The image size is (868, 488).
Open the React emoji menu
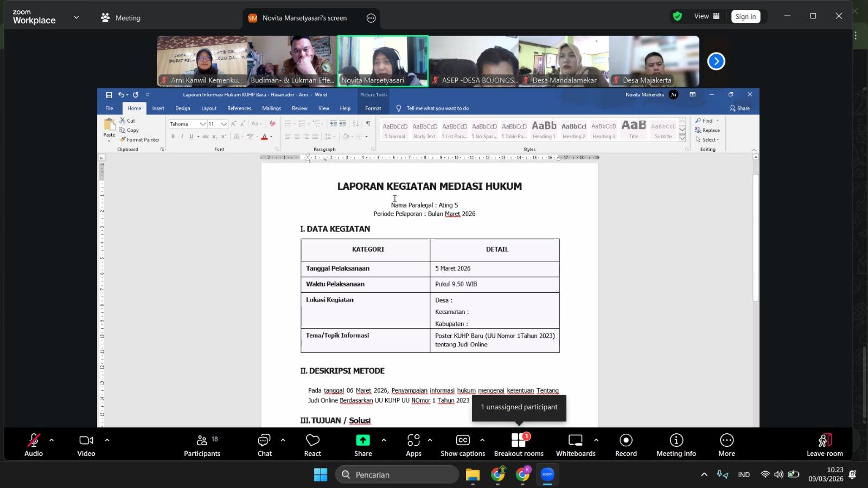coord(312,445)
